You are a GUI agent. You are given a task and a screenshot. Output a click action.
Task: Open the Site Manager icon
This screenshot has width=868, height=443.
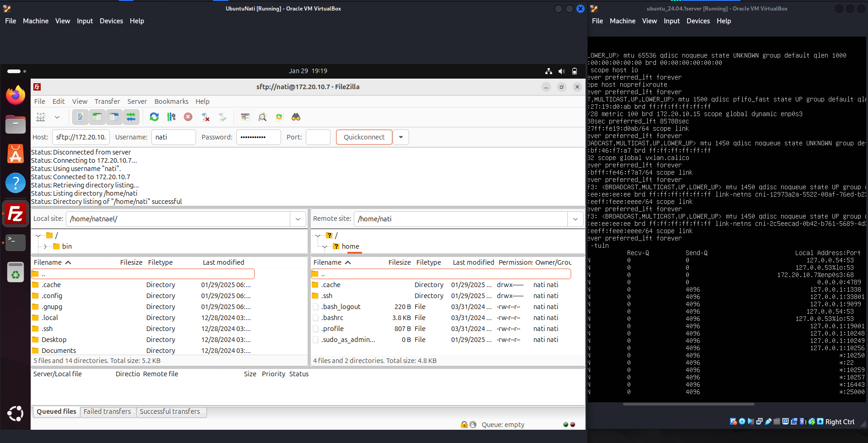tap(41, 117)
